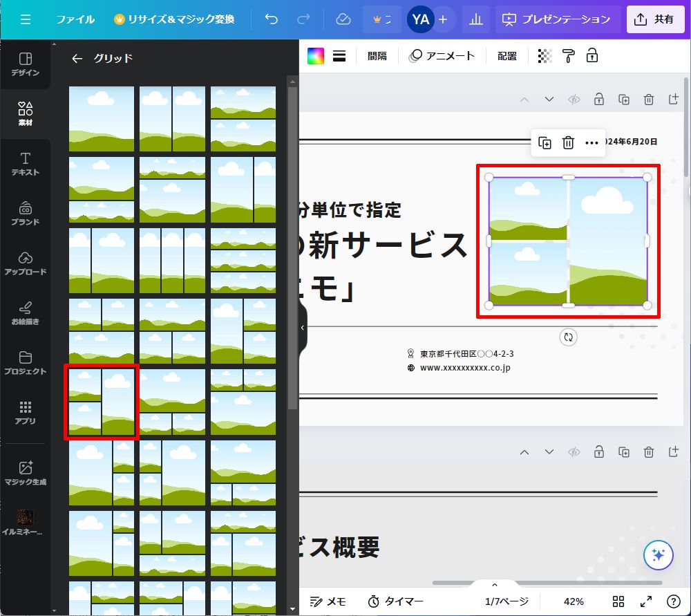Go back from グリッド panel
The height and width of the screenshot is (616, 691).
point(77,58)
